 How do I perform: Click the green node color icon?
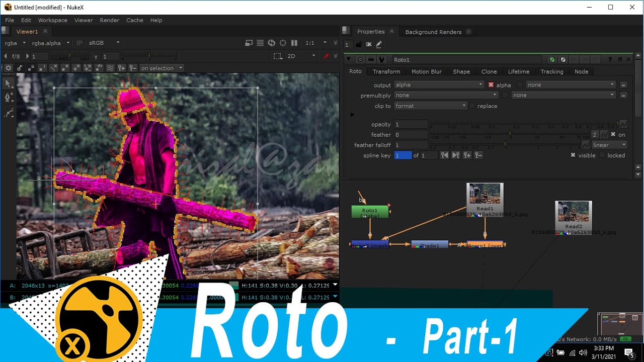[x=552, y=60]
